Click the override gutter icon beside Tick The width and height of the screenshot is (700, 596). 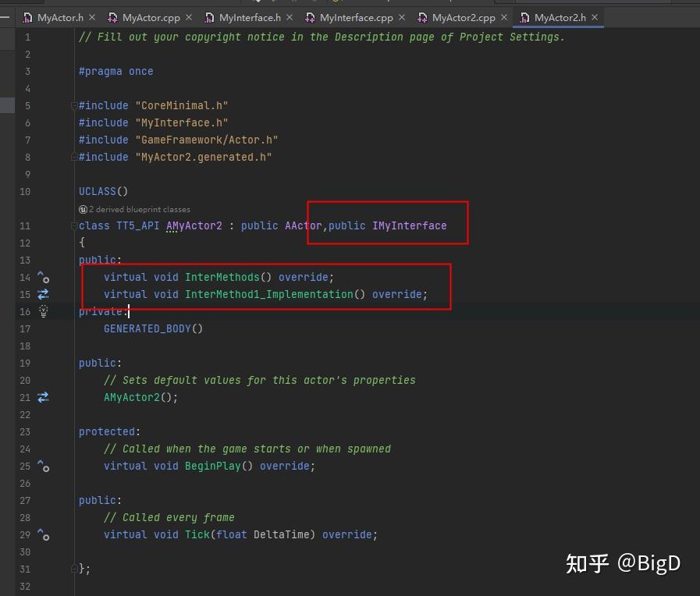click(43, 534)
